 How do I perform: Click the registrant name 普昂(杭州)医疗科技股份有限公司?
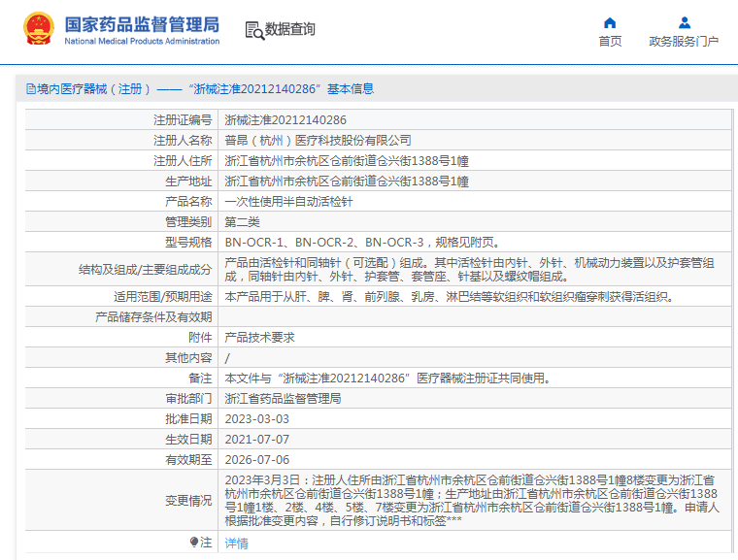pos(318,141)
